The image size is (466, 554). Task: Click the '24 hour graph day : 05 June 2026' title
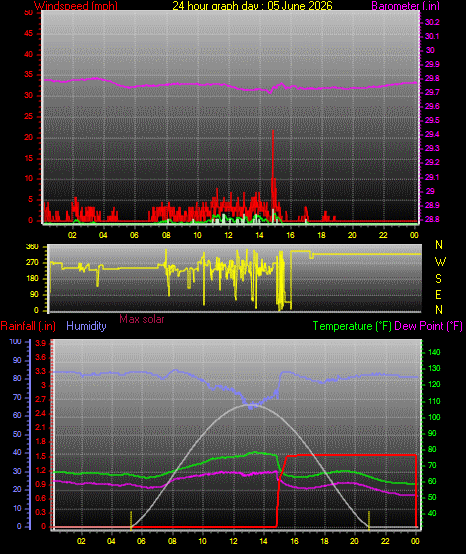coord(252,6)
